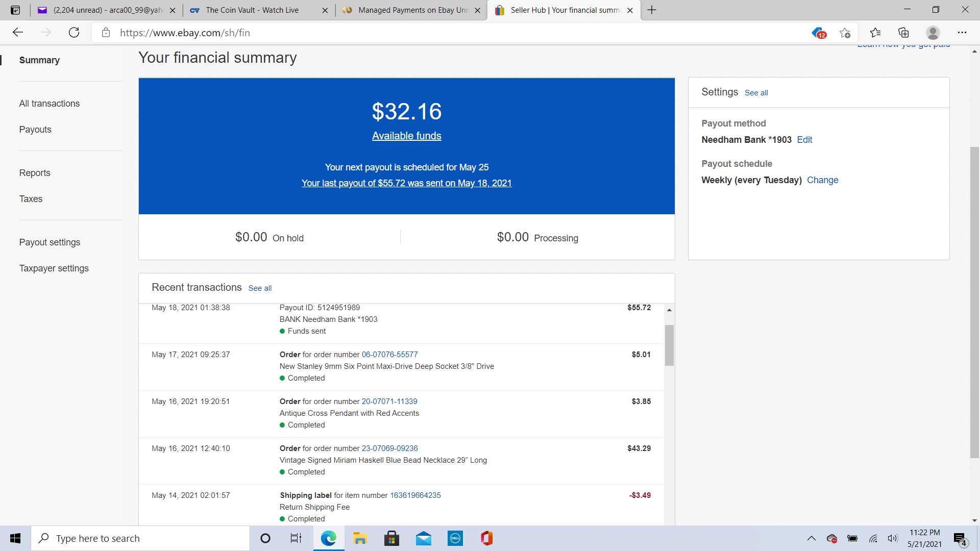Open Summary in the sidebar
This screenshot has width=980, height=551.
39,60
